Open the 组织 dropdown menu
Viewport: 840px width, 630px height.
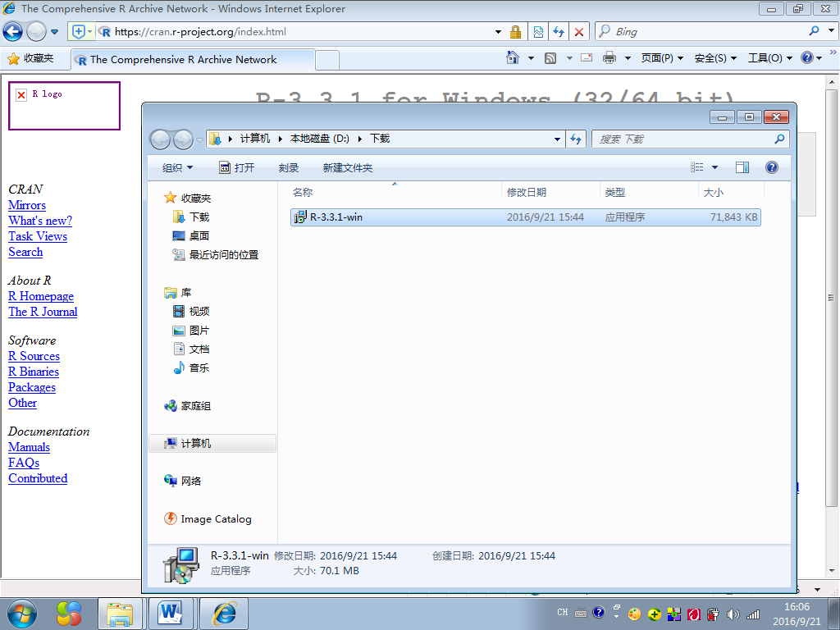click(x=177, y=167)
